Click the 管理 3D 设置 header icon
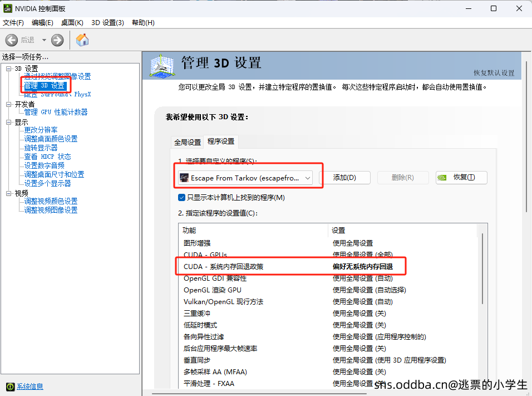 pos(162,66)
